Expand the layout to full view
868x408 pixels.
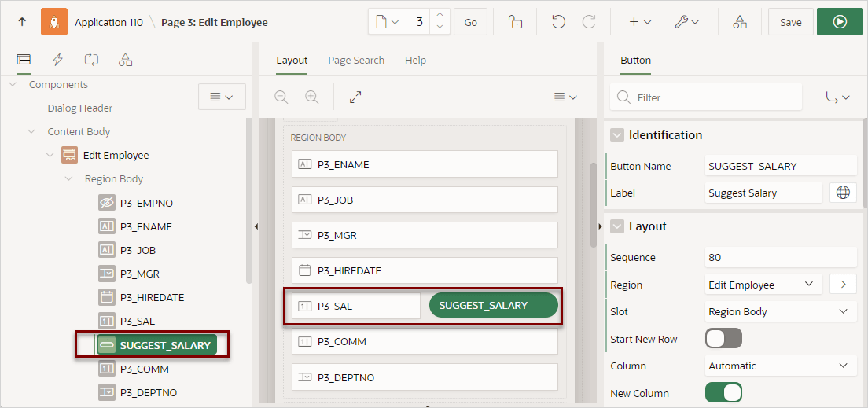point(355,97)
